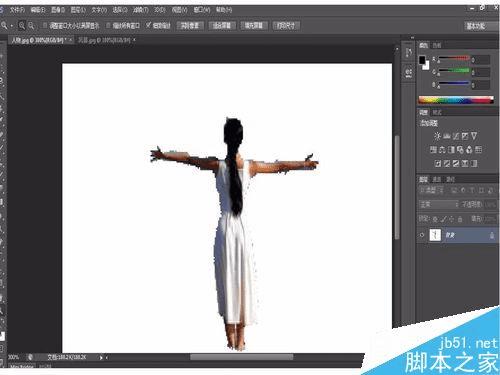Image resolution: width=500 pixels, height=375 pixels.
Task: Switch to the Paths tab
Action: pos(450,179)
